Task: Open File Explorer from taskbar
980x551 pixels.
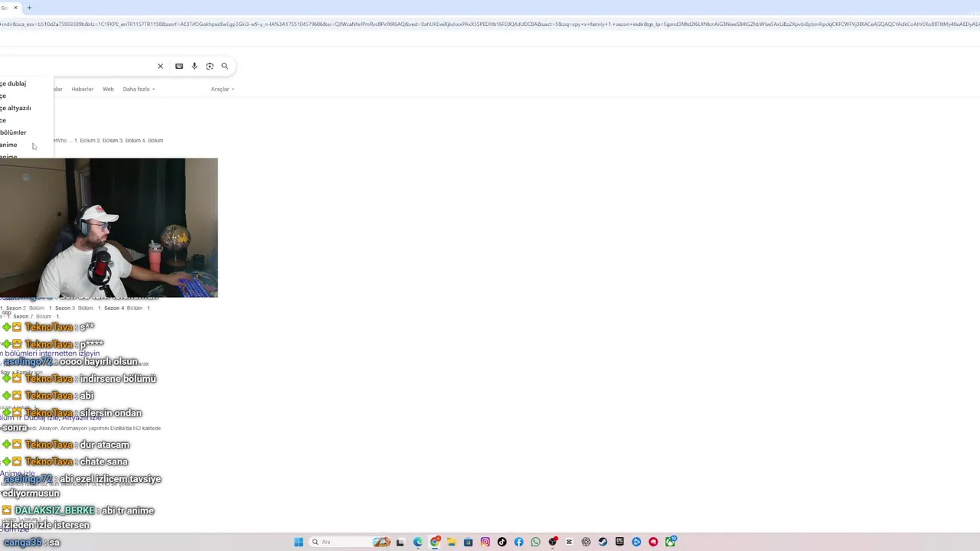Action: [451, 542]
